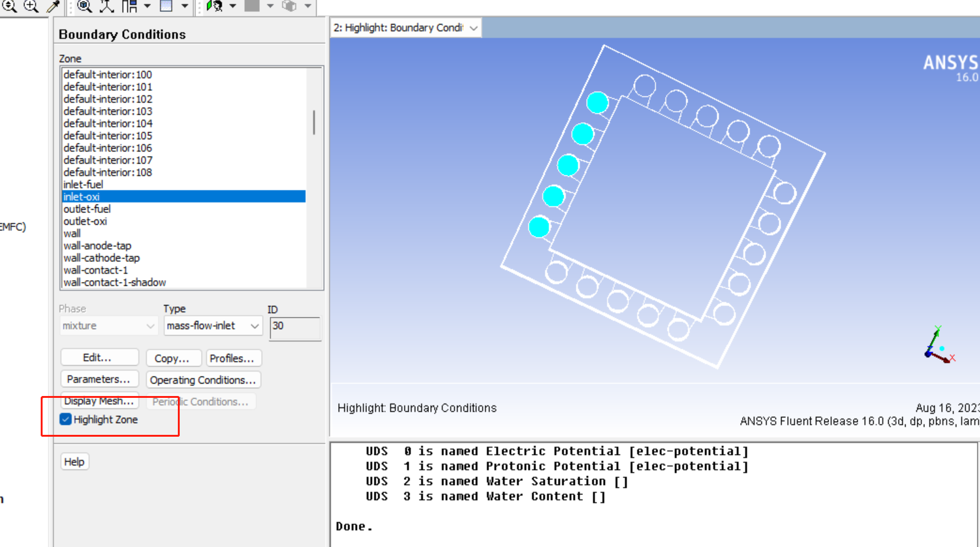Click the zone ID field
The height and width of the screenshot is (547, 980).
coord(295,326)
